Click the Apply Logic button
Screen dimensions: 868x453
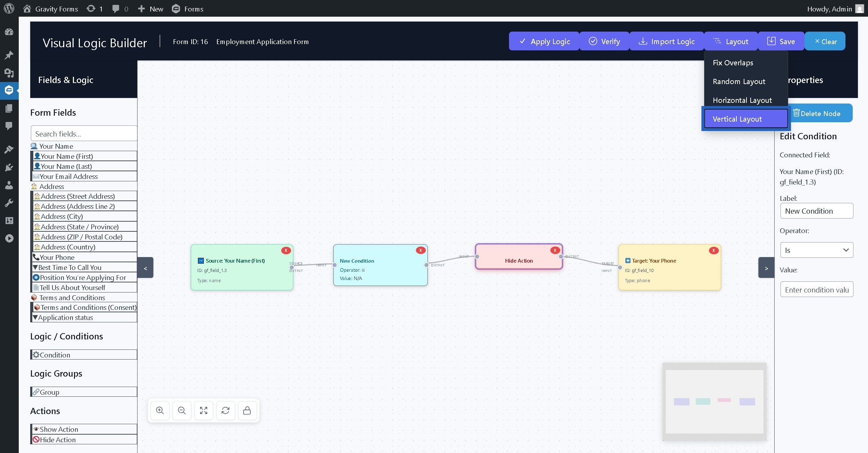tap(544, 41)
